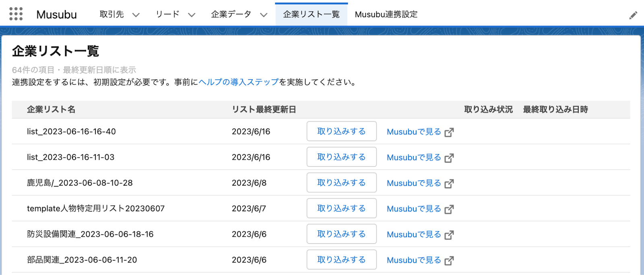Viewport: 644px width, 275px height.
Task: Select list name 鹿児島/_2023-06-08-10-28
Action: (x=80, y=183)
